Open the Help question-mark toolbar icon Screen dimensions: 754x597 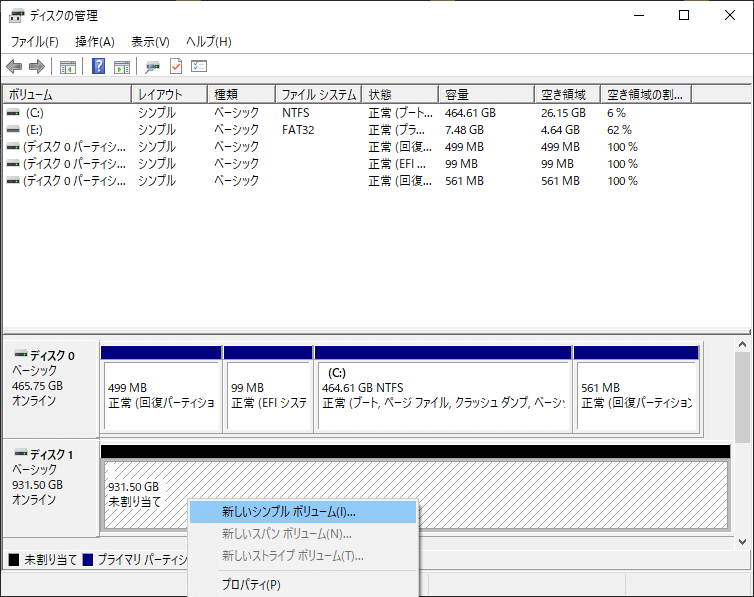point(99,66)
